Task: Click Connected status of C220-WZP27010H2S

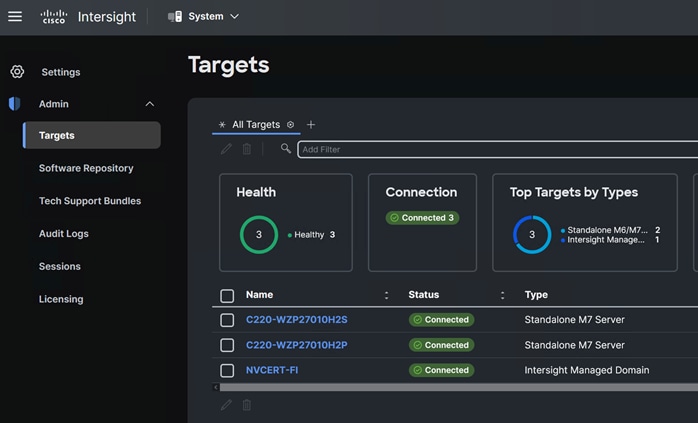Action: click(441, 320)
